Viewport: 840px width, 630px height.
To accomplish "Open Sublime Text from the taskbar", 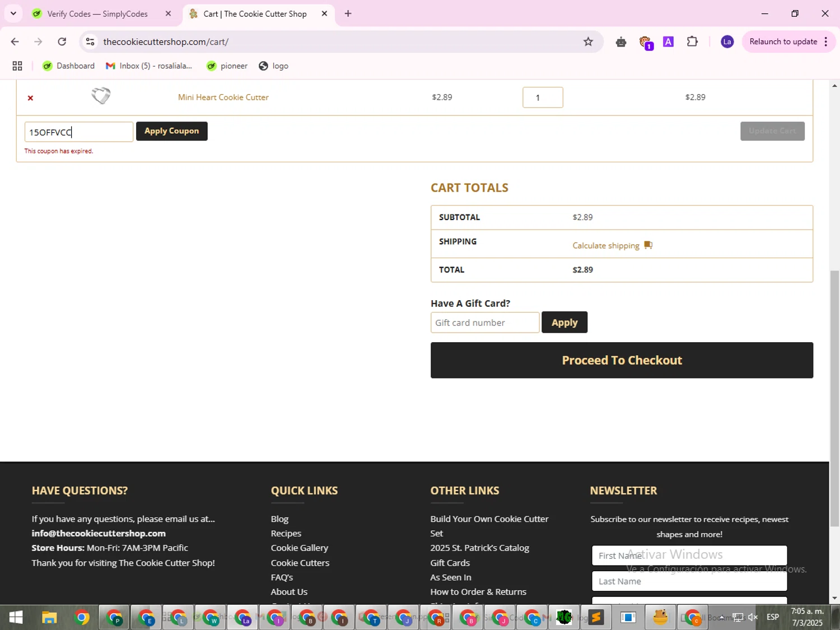I will pos(596,617).
